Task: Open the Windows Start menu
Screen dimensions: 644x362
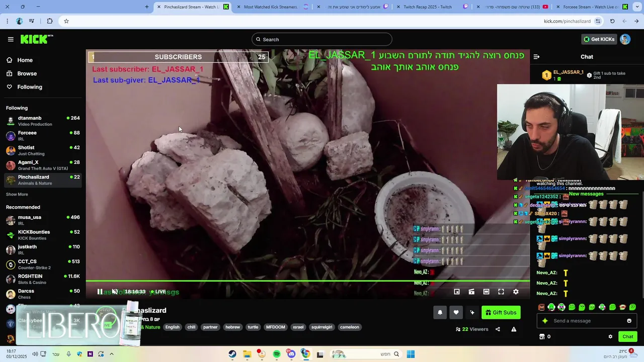Action: point(411,354)
